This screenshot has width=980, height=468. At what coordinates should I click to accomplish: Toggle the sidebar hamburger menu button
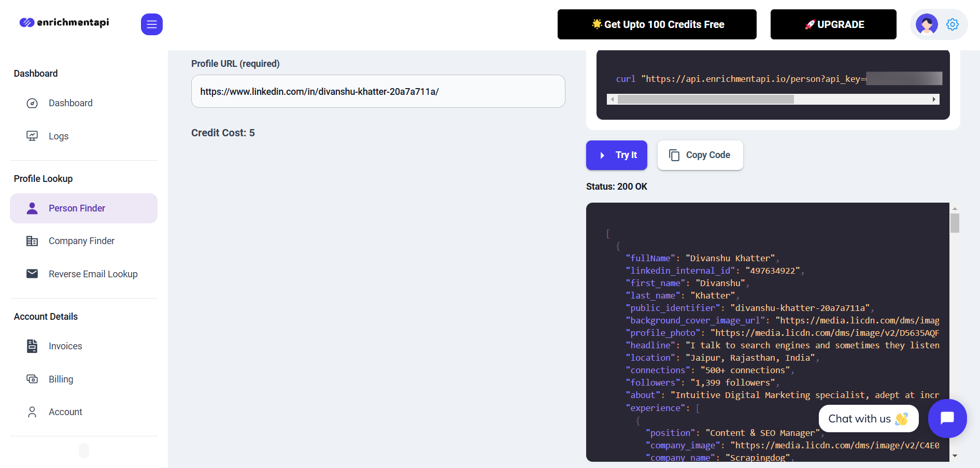151,24
